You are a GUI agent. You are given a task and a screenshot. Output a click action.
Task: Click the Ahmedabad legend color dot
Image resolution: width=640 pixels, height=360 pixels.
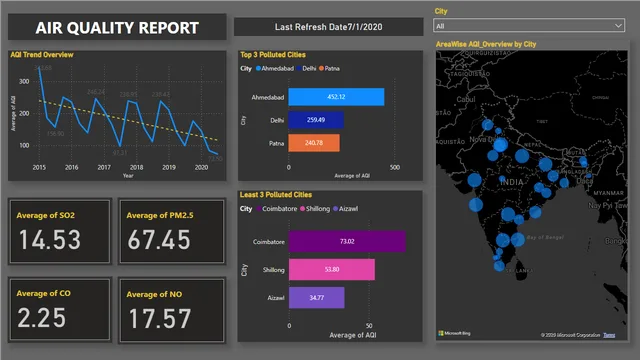(x=258, y=68)
